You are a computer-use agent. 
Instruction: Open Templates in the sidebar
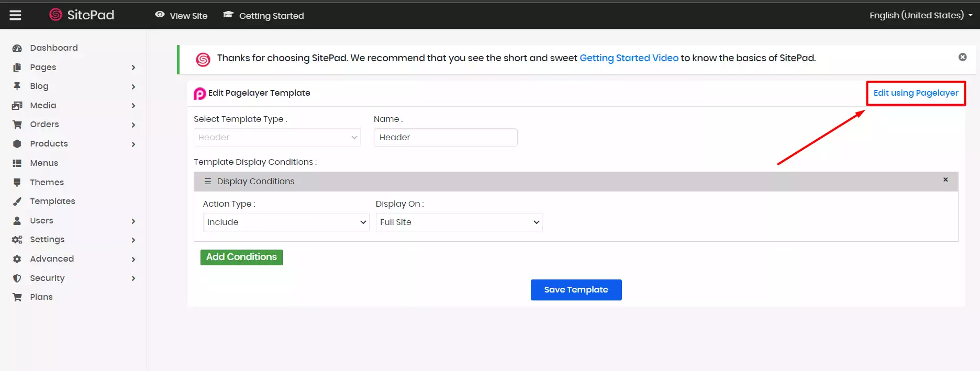coord(52,201)
